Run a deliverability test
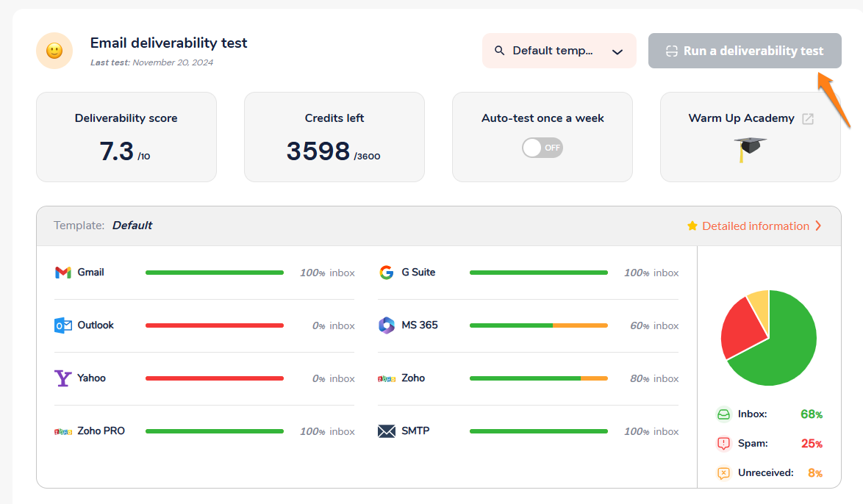This screenshot has width=863, height=504. click(x=745, y=51)
